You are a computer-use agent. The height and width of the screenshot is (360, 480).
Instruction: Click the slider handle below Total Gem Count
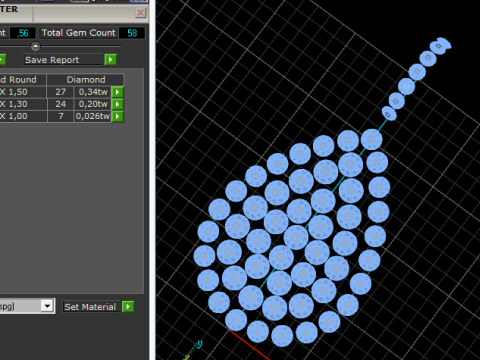[35, 46]
